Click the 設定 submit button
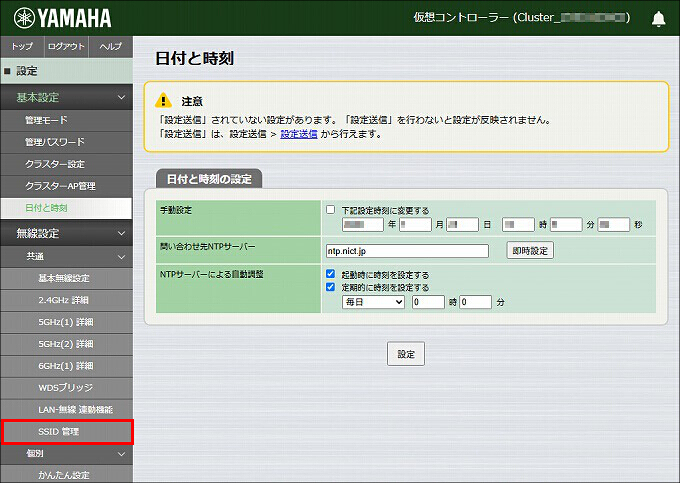Screen dimensions: 680x483 coord(406,354)
